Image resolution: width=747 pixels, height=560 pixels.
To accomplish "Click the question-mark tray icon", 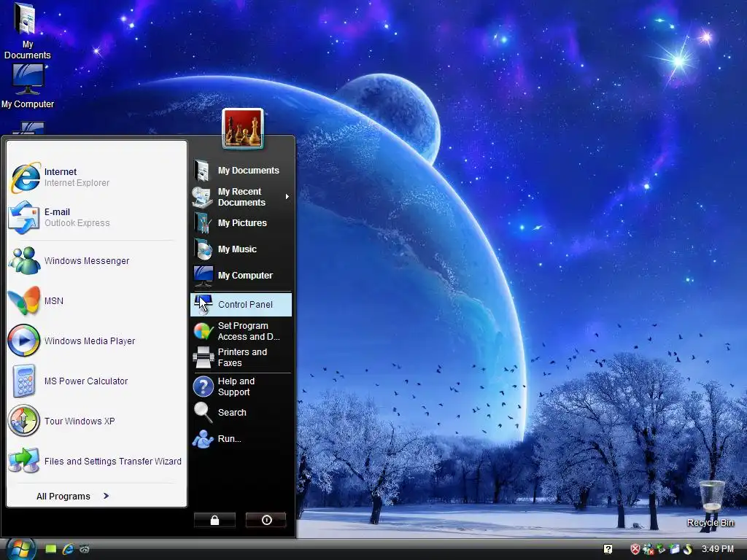I will [x=608, y=549].
